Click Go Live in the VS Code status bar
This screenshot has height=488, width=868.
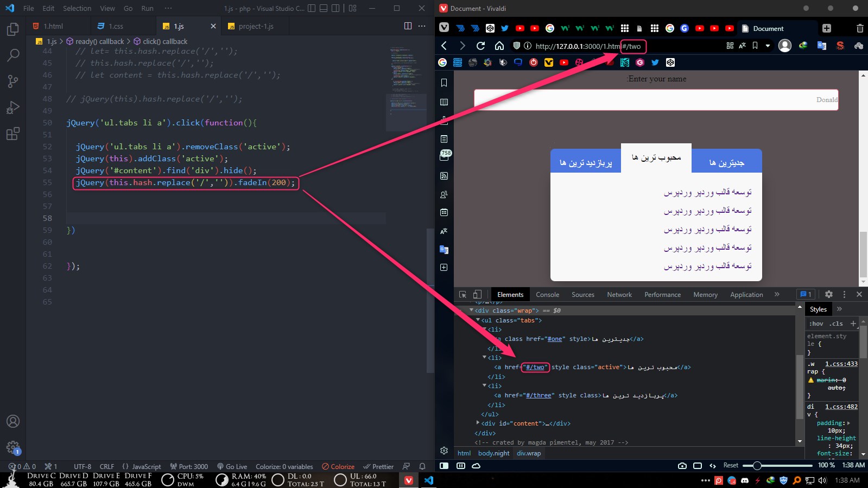click(x=232, y=466)
